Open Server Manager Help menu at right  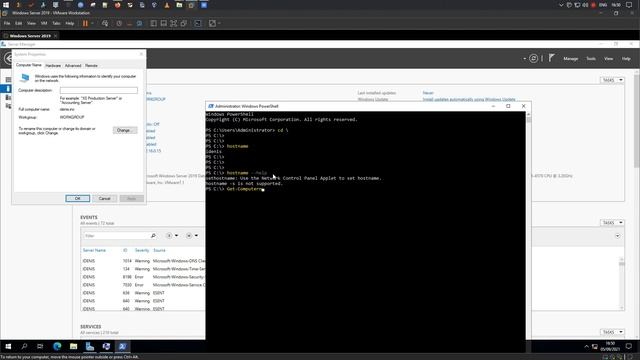(x=626, y=59)
